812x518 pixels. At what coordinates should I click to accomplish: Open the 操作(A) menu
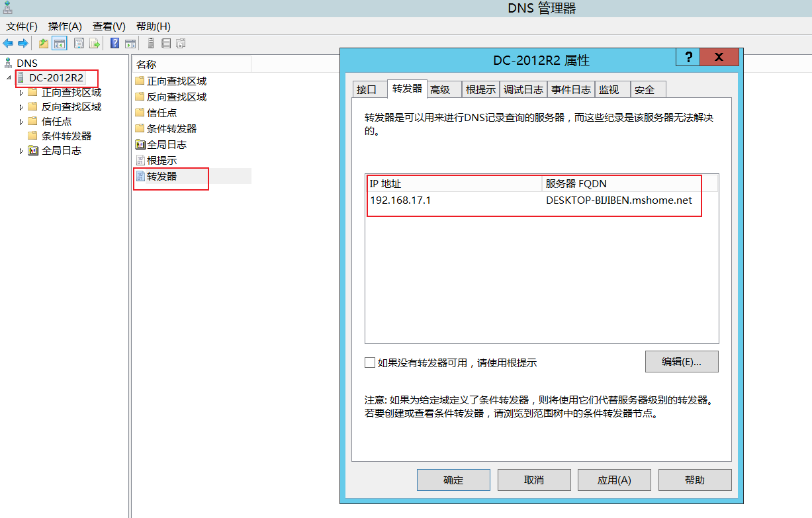pyautogui.click(x=65, y=26)
